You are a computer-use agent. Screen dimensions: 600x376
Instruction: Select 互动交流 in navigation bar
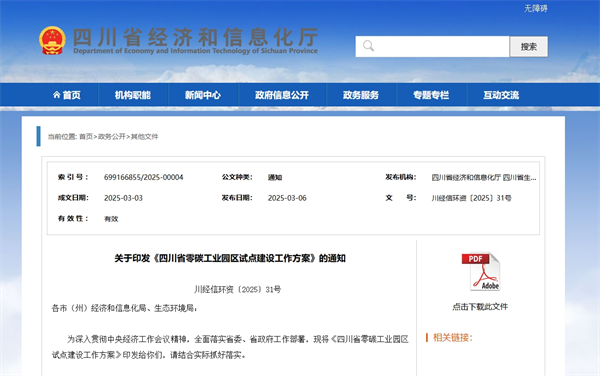pyautogui.click(x=501, y=95)
